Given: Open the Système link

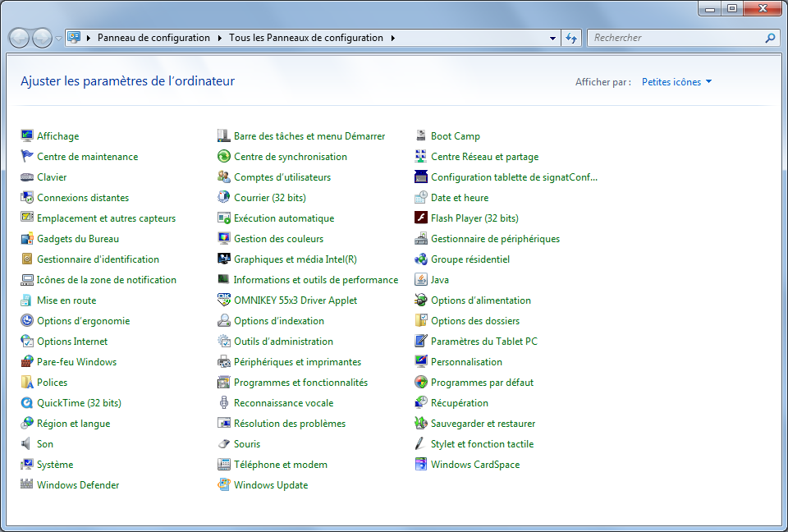Looking at the screenshot, I should 55,465.
